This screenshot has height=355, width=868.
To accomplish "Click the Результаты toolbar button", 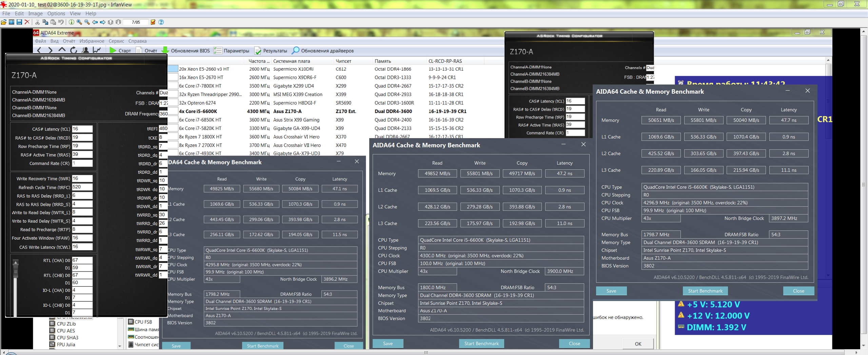I will (x=271, y=51).
